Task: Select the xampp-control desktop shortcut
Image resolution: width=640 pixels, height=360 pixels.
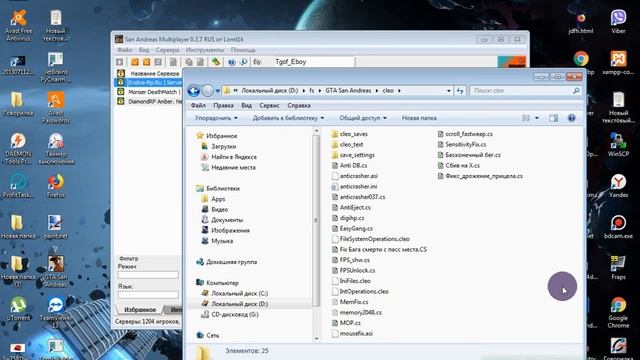Action: coord(618,62)
